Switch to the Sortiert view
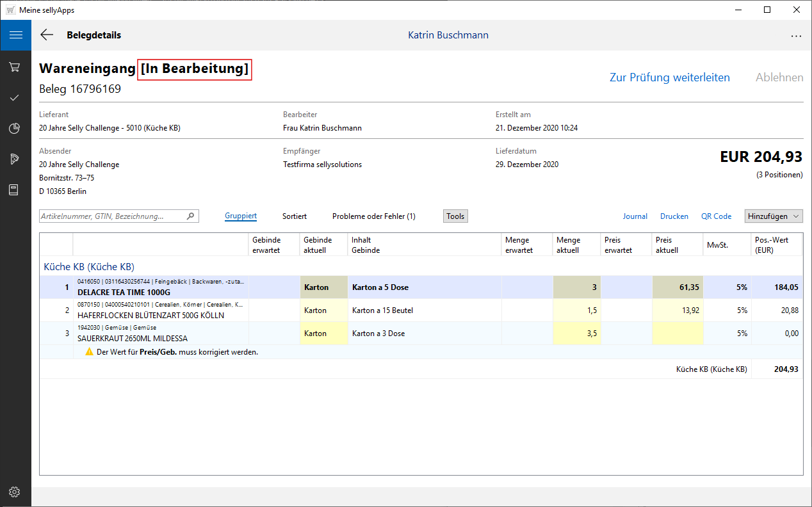 coord(295,216)
